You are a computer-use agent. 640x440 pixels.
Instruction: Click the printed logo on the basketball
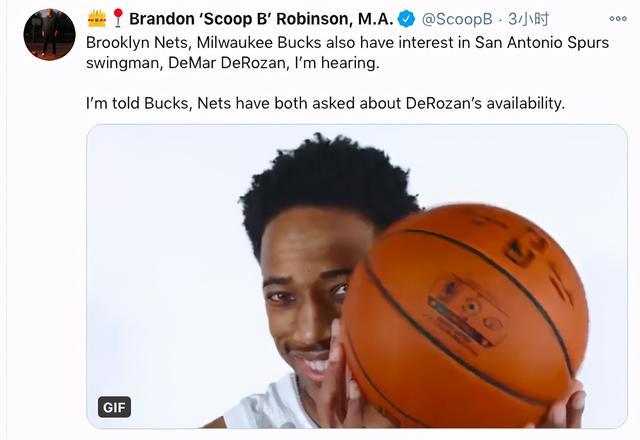tap(467, 310)
